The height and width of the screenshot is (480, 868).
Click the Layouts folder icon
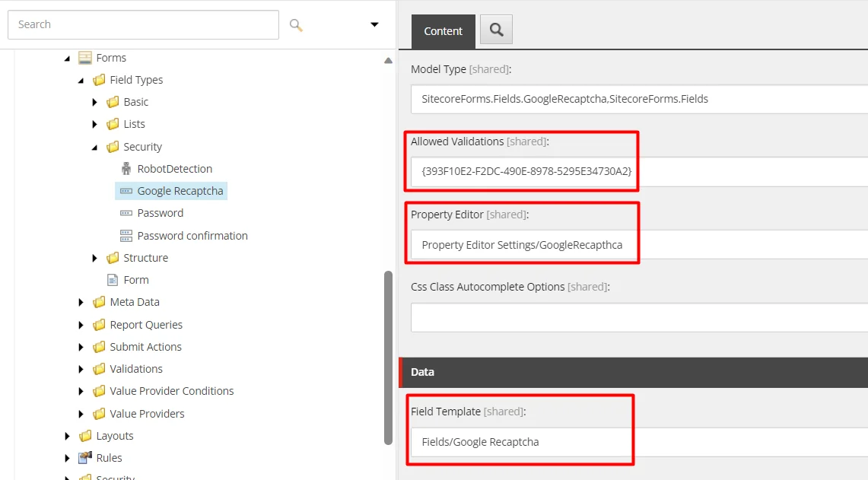(85, 437)
